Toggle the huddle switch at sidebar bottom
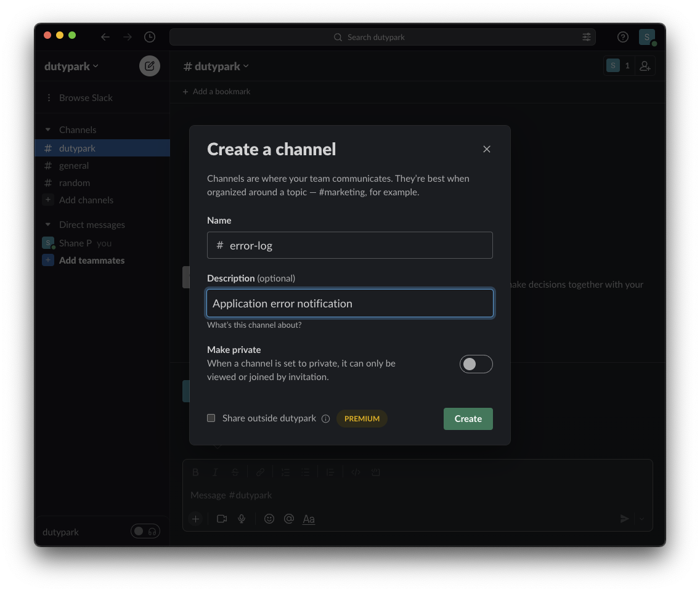 [x=145, y=531]
